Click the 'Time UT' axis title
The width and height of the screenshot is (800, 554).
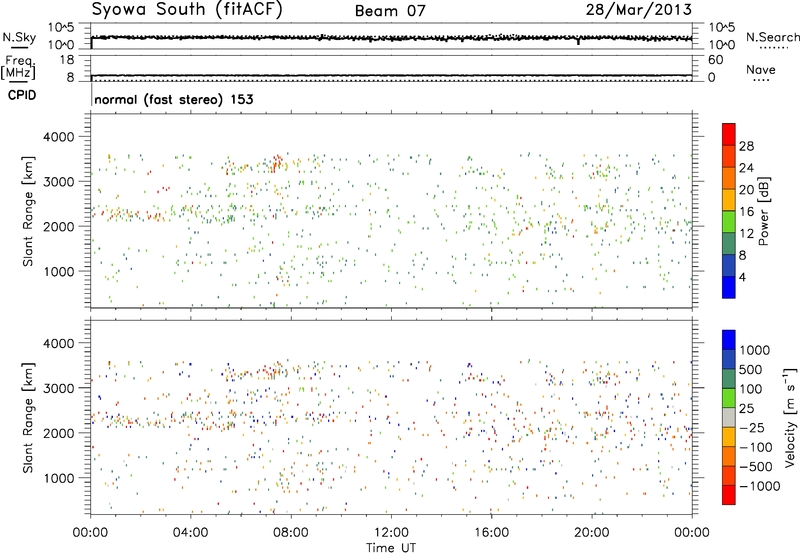click(x=391, y=548)
